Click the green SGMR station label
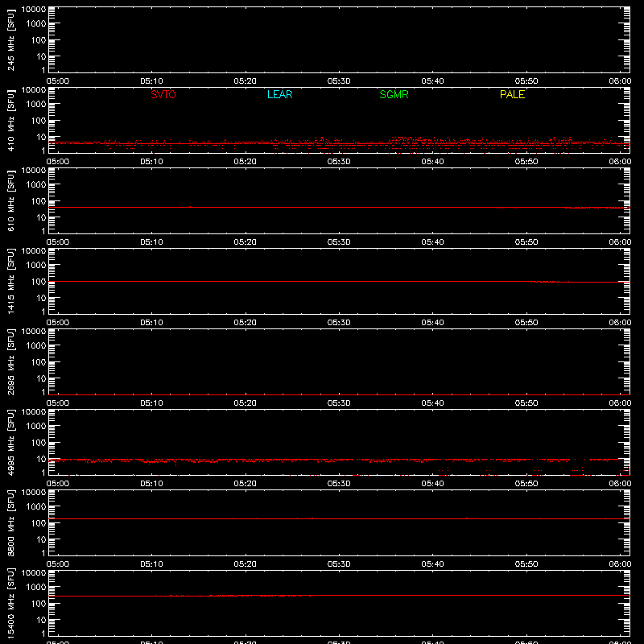This screenshot has width=644, height=644. (x=394, y=94)
